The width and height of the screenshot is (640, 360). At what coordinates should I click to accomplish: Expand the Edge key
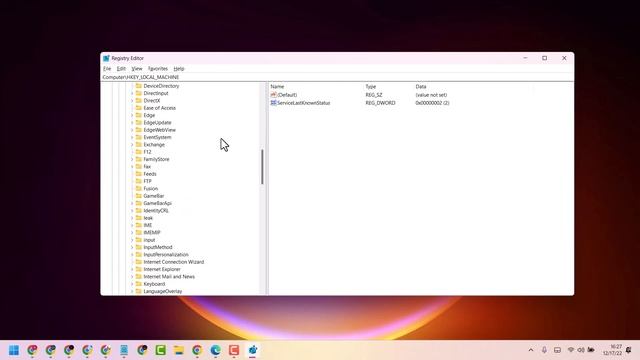(132, 116)
